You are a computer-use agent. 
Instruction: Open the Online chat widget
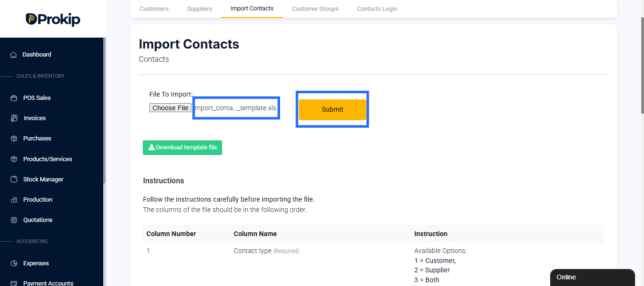[593, 278]
